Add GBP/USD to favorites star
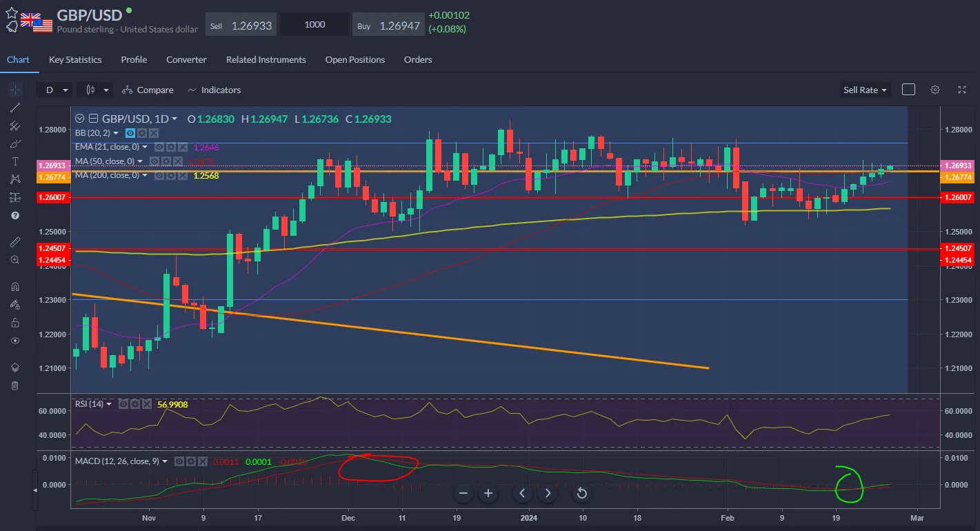The width and height of the screenshot is (980, 531). click(x=12, y=12)
